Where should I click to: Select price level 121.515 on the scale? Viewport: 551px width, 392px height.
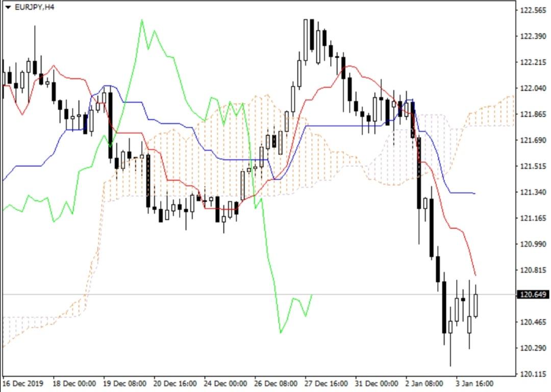pyautogui.click(x=533, y=166)
